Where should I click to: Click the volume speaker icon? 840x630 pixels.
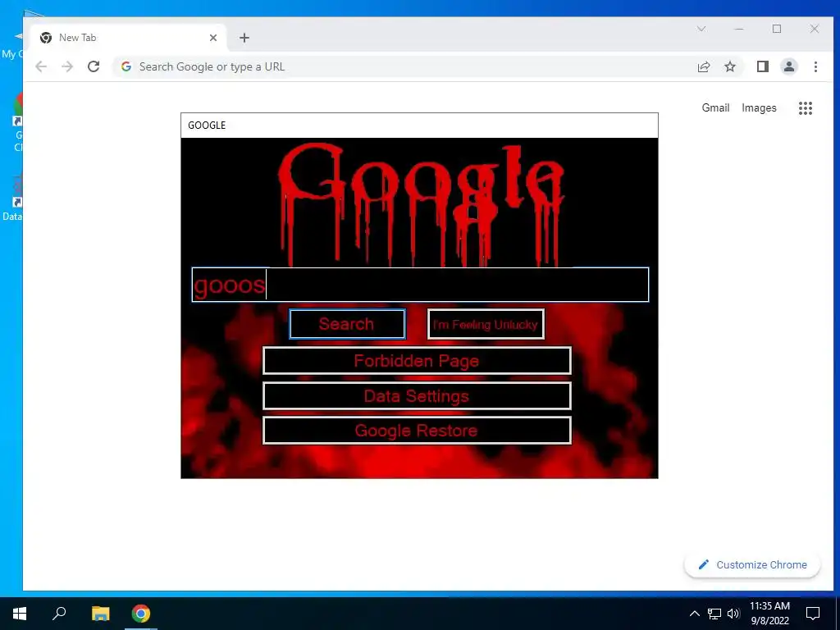click(733, 614)
